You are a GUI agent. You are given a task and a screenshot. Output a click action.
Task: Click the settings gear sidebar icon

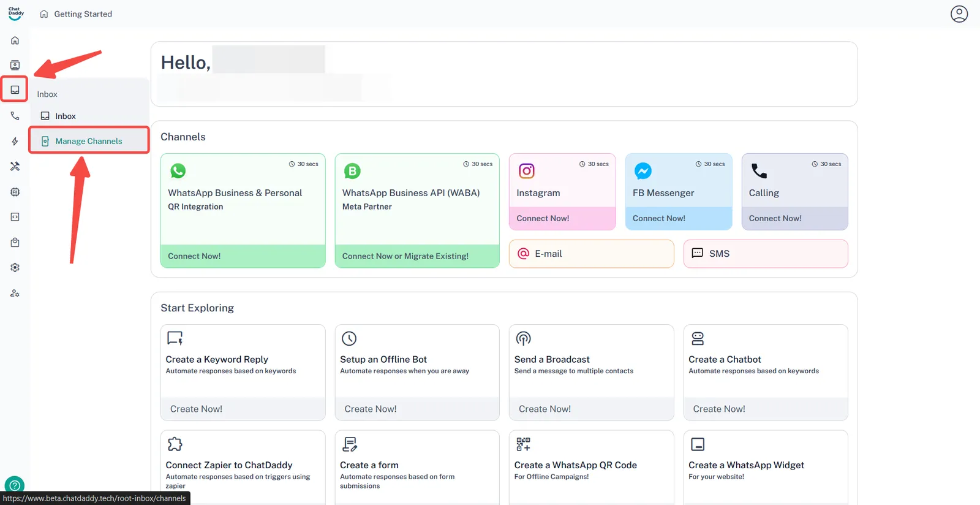[15, 268]
